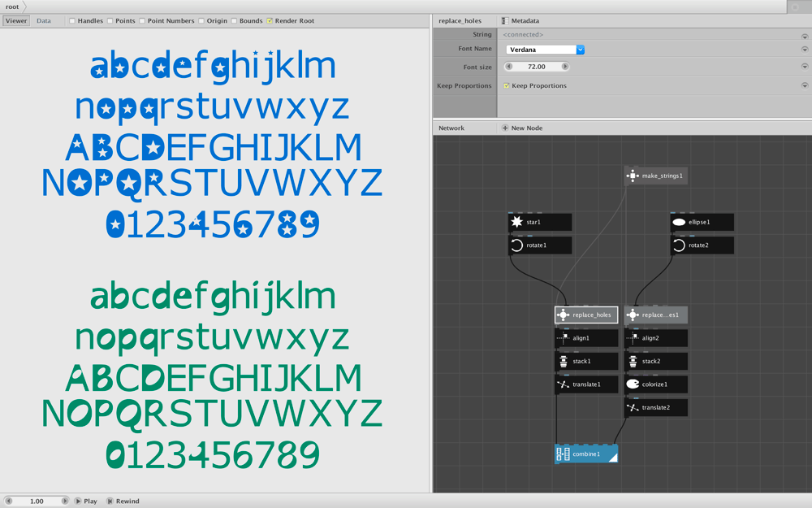The width and height of the screenshot is (812, 508).
Task: Click the Metadata icon
Action: click(505, 21)
